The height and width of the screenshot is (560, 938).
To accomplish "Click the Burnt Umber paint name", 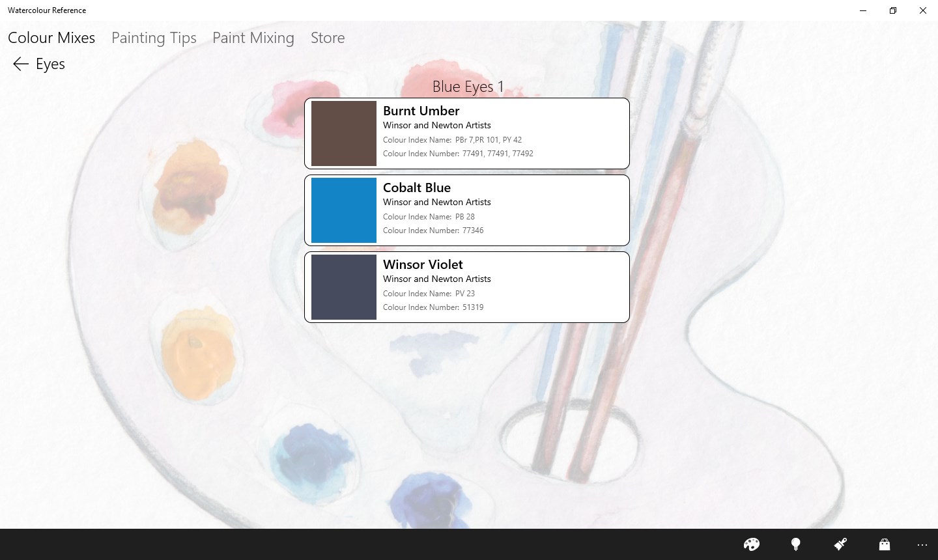I will click(421, 111).
